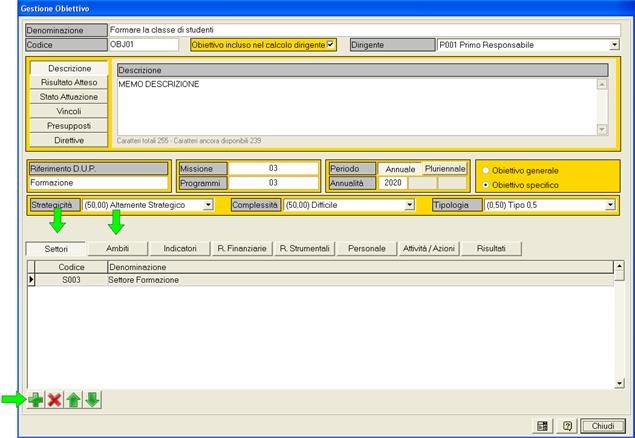Select the 'Obiettivo specifico' radio button
635x438 pixels.
click(487, 185)
